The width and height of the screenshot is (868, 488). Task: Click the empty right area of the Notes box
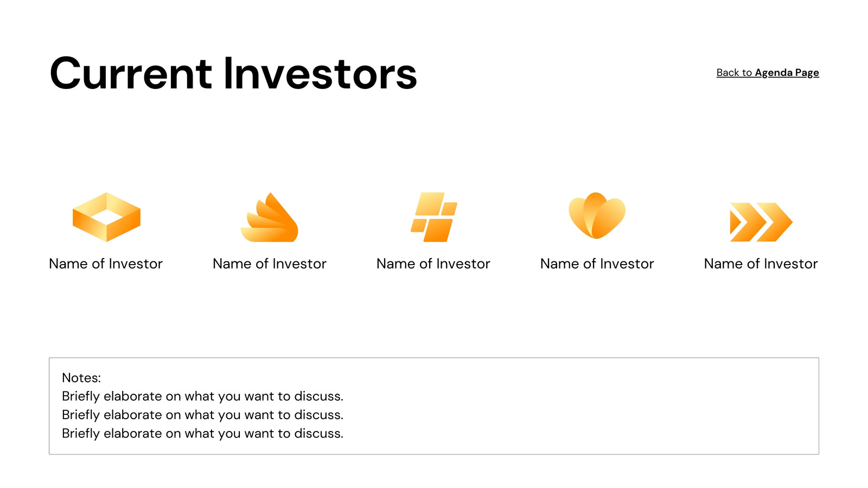(x=597, y=406)
